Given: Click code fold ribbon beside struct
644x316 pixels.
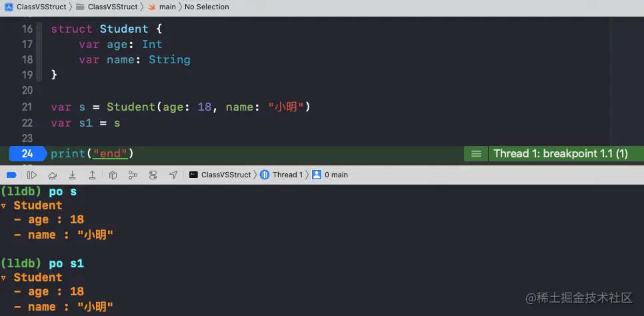Looking at the screenshot, I should tap(39, 52).
